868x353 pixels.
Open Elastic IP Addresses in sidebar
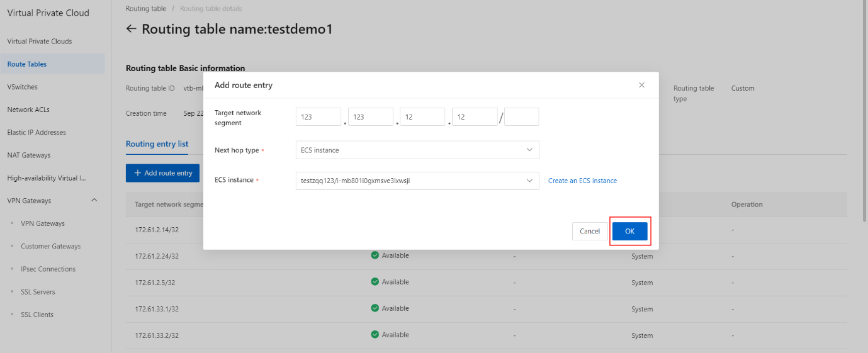37,133
